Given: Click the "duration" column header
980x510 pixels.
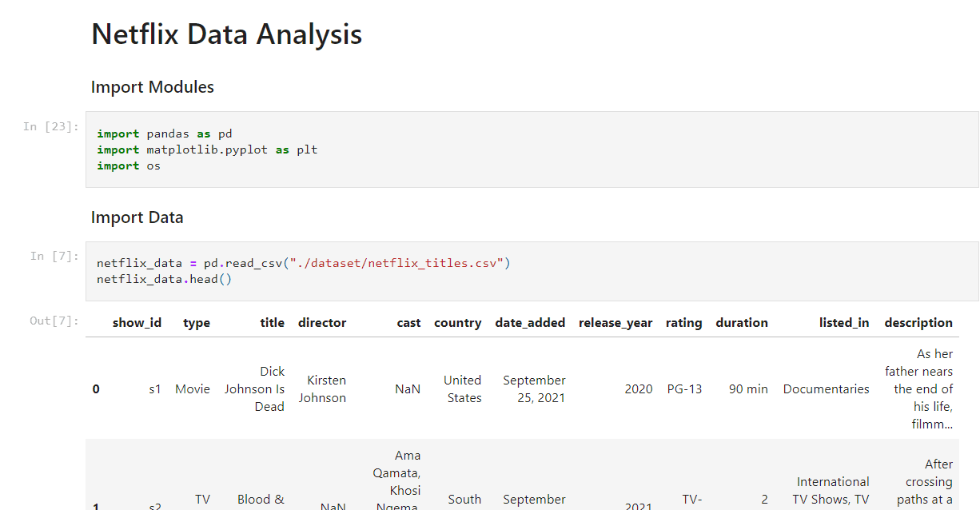Looking at the screenshot, I should [742, 323].
